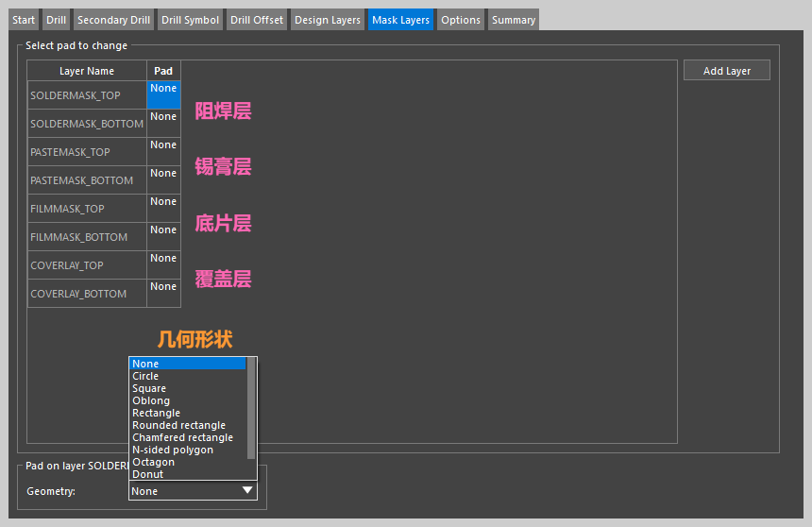Select the SOLDERMASK_TOP pad cell
Viewport: 812px width, 527px height.
(163, 94)
